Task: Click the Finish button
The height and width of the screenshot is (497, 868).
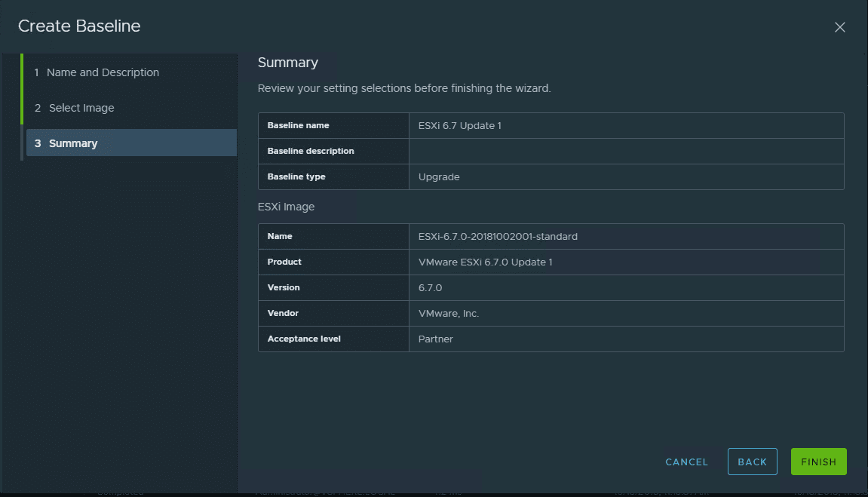Action: [x=818, y=462]
